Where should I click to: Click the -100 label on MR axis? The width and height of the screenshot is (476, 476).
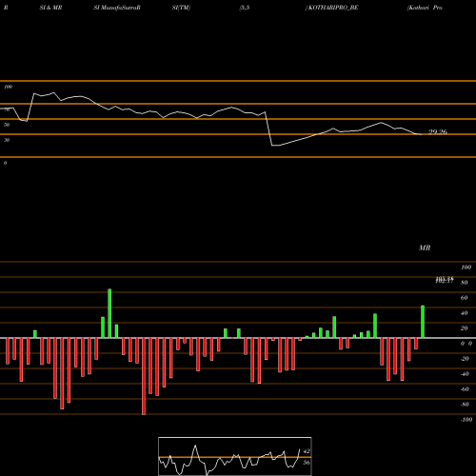(x=466, y=420)
